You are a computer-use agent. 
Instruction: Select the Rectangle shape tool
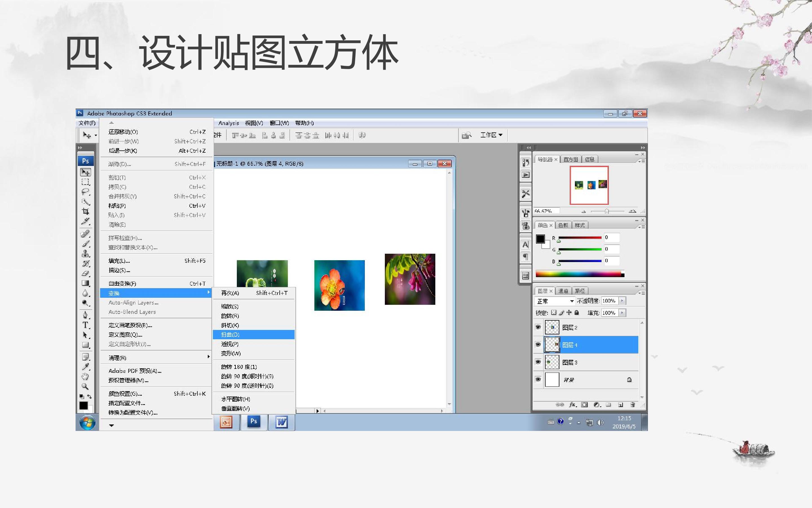coord(85,345)
